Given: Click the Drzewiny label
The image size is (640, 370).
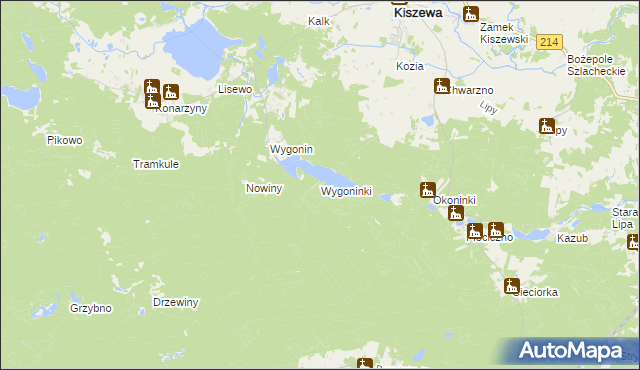Looking at the screenshot, I should coord(176,302).
